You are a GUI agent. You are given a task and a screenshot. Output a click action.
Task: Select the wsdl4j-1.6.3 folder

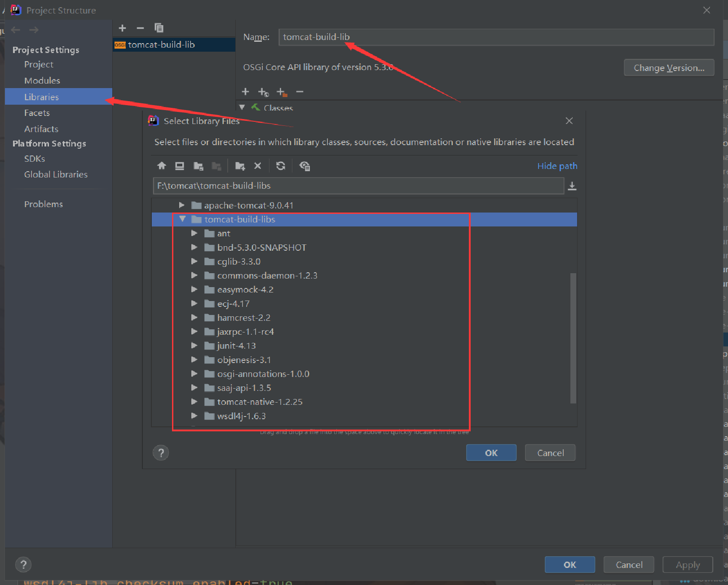(x=241, y=416)
